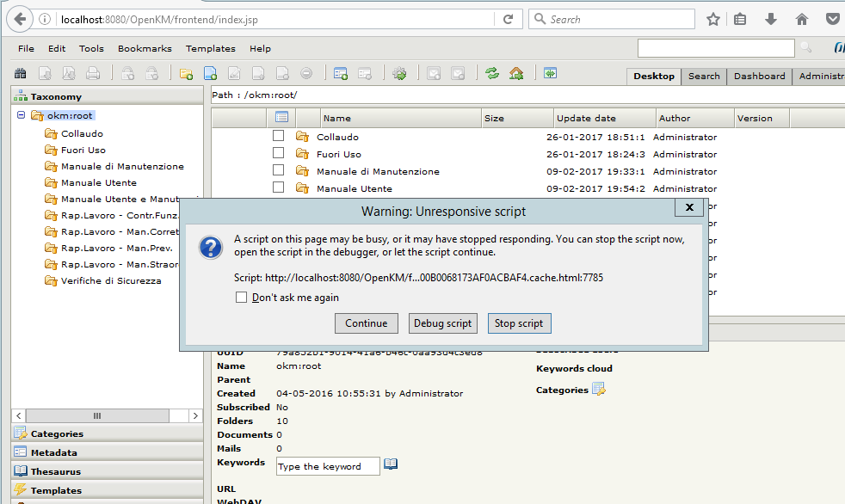
Task: Expand the Categories panel in sidebar
Action: (57, 434)
